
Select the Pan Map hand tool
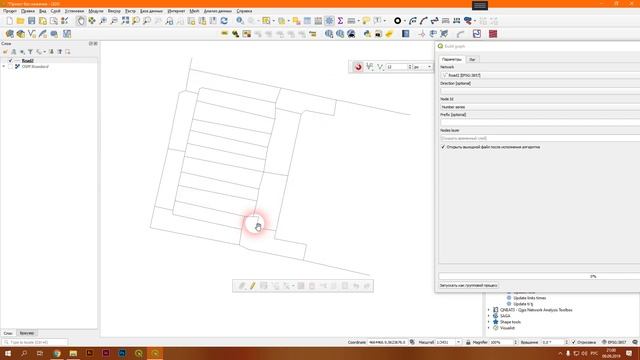tap(81, 21)
